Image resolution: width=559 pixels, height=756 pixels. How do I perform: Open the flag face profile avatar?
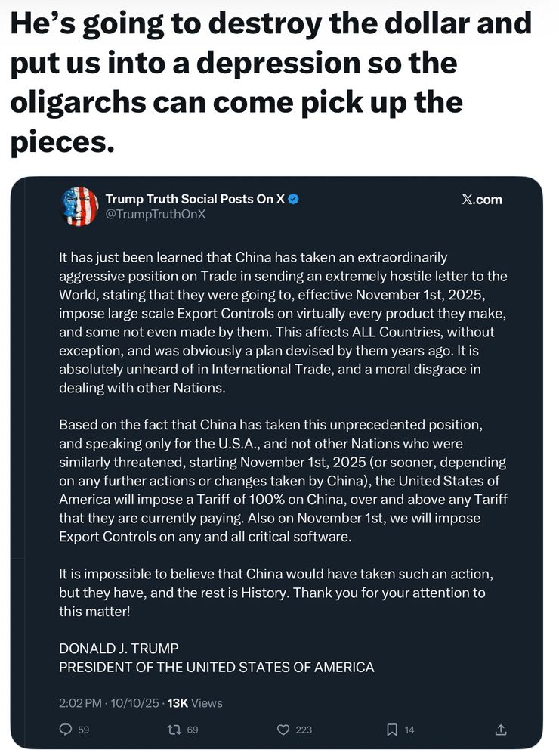click(x=79, y=206)
